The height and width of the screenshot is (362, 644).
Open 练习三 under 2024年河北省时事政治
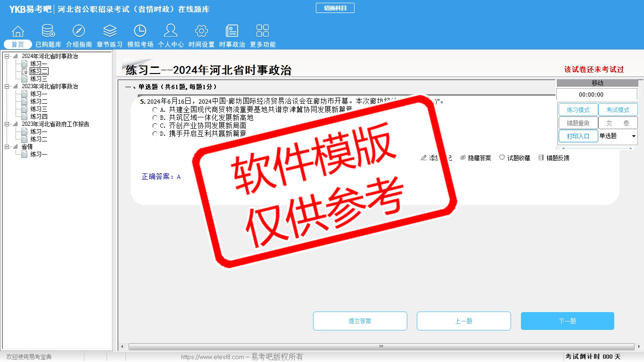click(39, 79)
